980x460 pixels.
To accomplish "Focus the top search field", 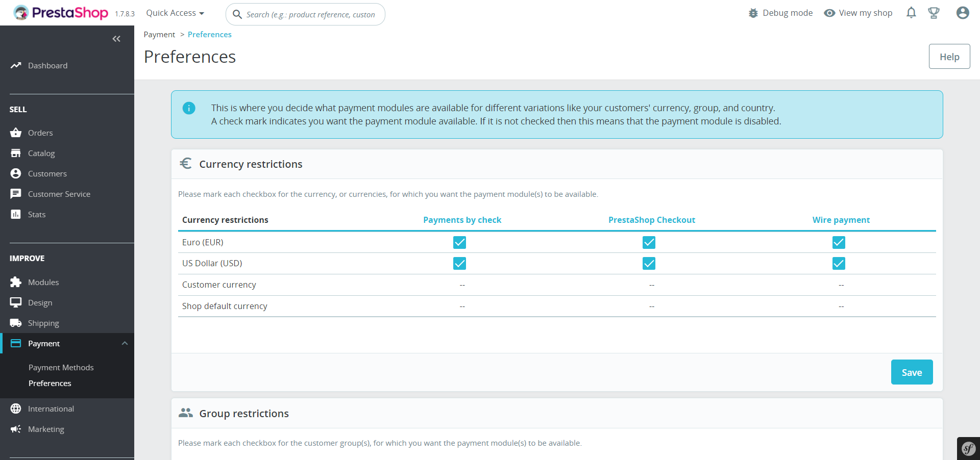I will (x=310, y=14).
